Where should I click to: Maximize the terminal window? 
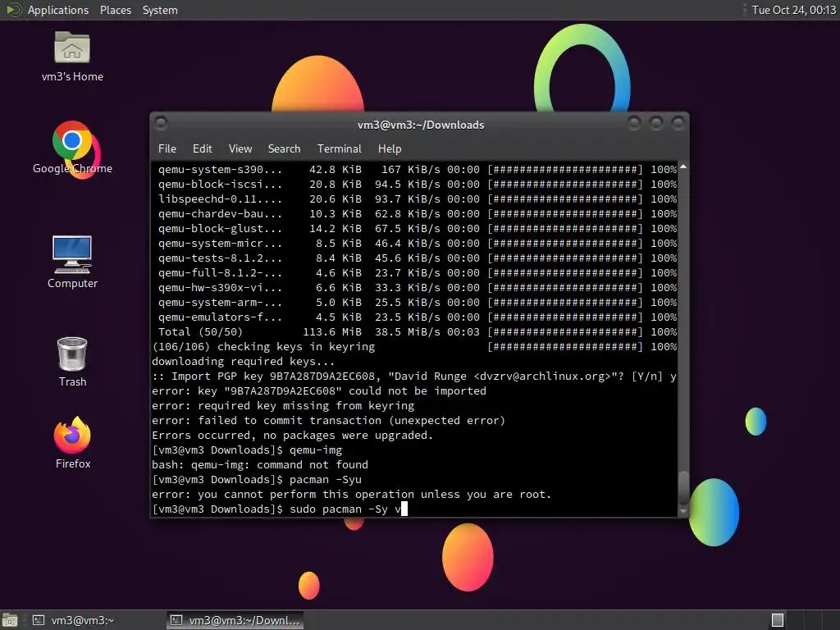coord(655,124)
